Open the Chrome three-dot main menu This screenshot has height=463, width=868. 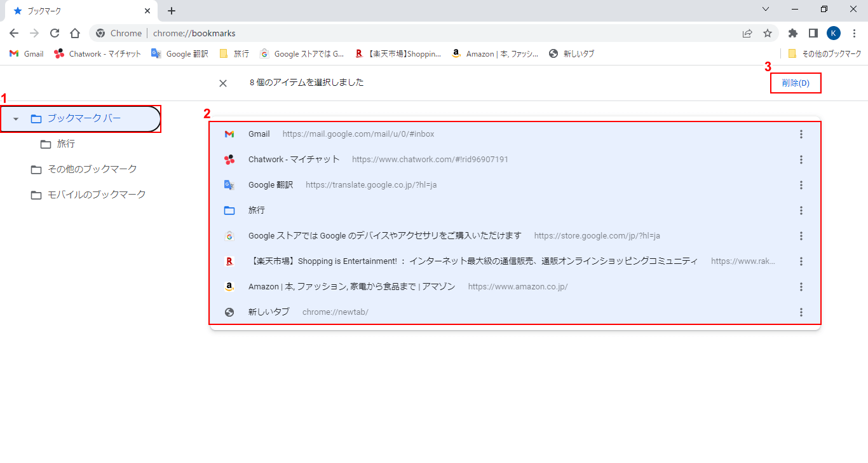point(854,33)
